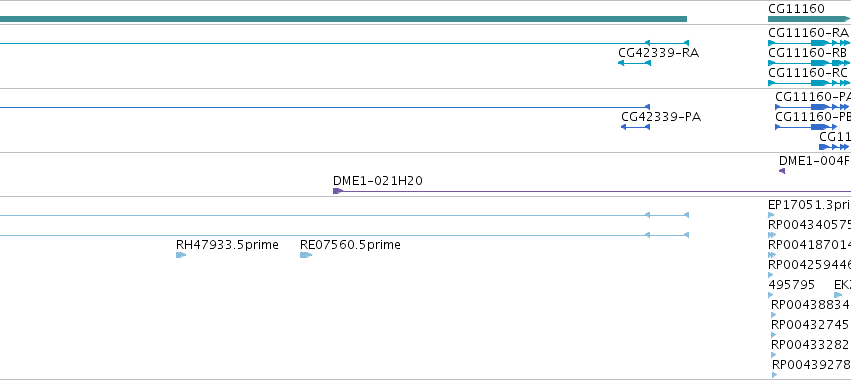
Task: Select the CG11160-RA transcript label
Action: 808,33
